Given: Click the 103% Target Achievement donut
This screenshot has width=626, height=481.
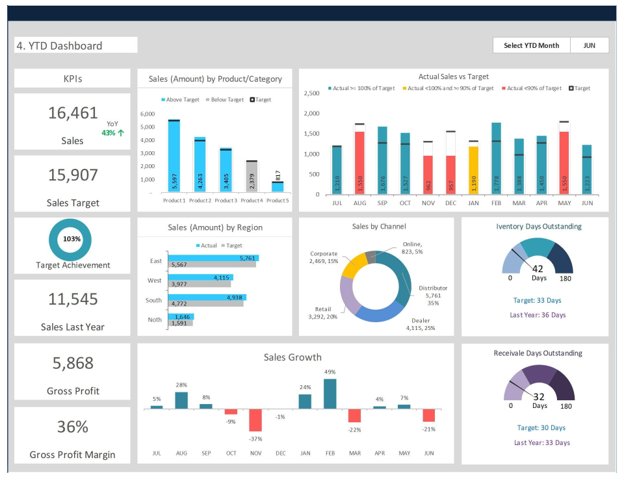Looking at the screenshot, I should [x=70, y=240].
